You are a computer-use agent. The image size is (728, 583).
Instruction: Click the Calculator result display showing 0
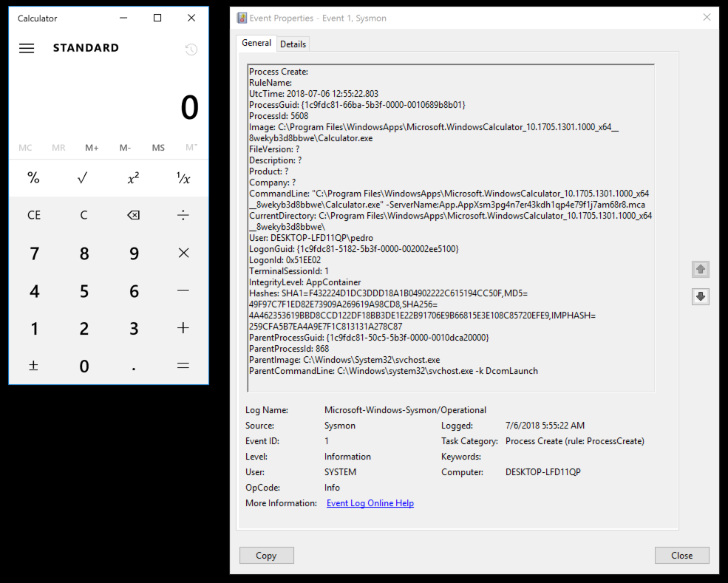click(189, 107)
